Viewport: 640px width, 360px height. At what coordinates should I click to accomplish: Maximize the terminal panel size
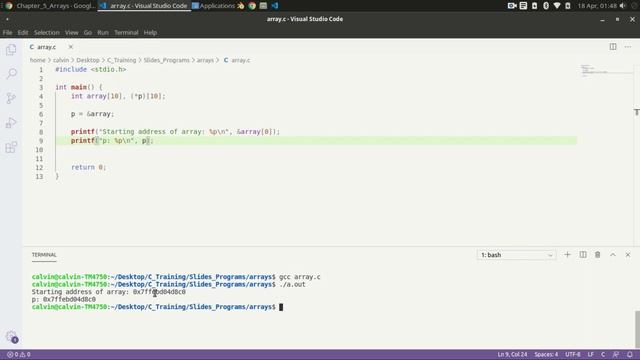click(x=613, y=255)
